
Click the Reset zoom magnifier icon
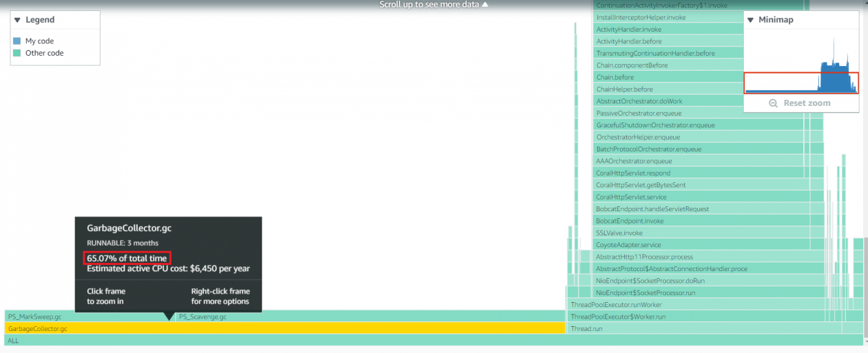click(773, 103)
